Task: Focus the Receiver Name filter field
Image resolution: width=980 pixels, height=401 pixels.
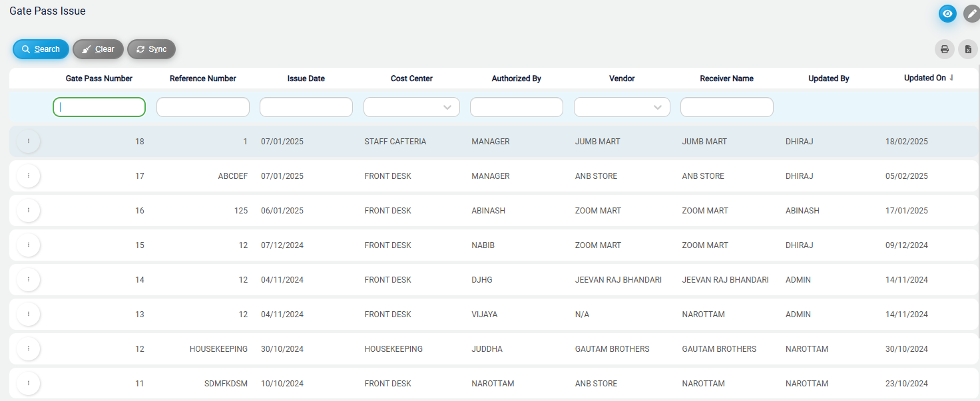Action: pos(727,107)
